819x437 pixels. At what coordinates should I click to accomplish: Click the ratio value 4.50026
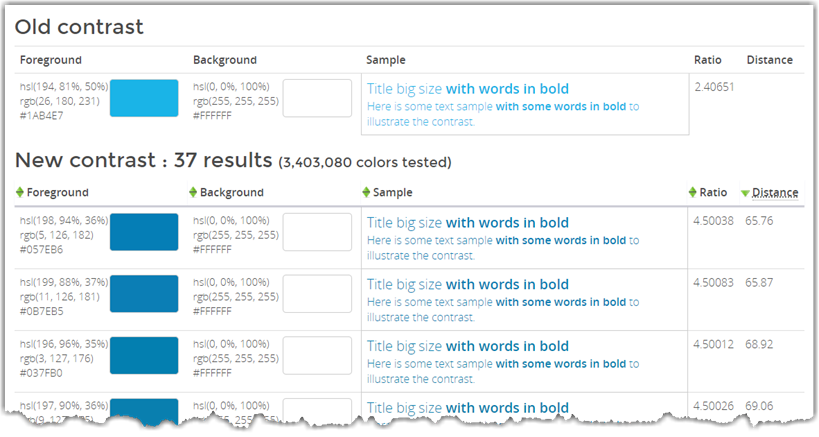point(713,406)
